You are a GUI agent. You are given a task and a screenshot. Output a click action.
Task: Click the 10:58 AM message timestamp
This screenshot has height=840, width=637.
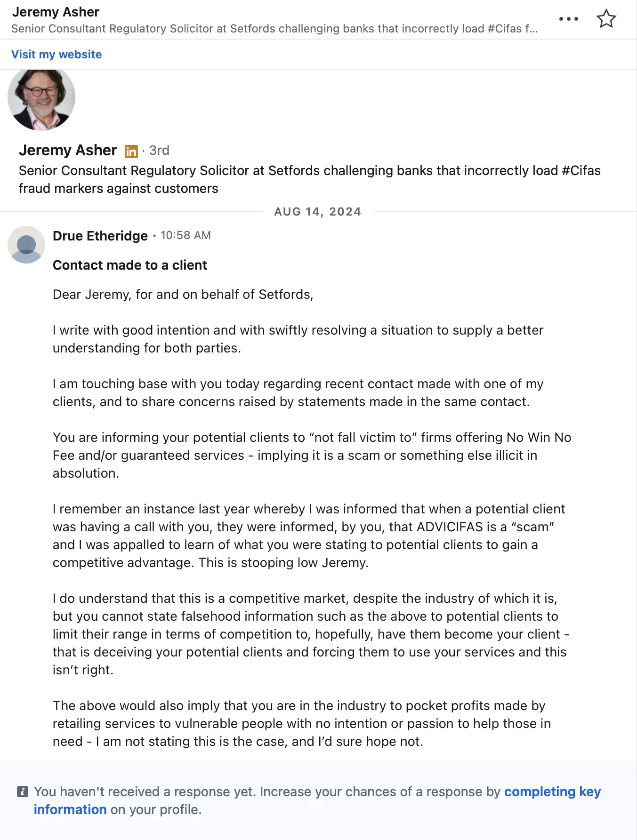pos(185,235)
